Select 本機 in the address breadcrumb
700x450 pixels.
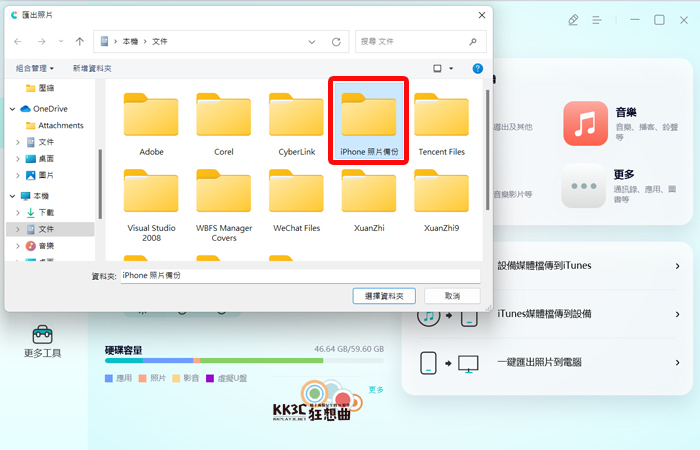click(130, 42)
